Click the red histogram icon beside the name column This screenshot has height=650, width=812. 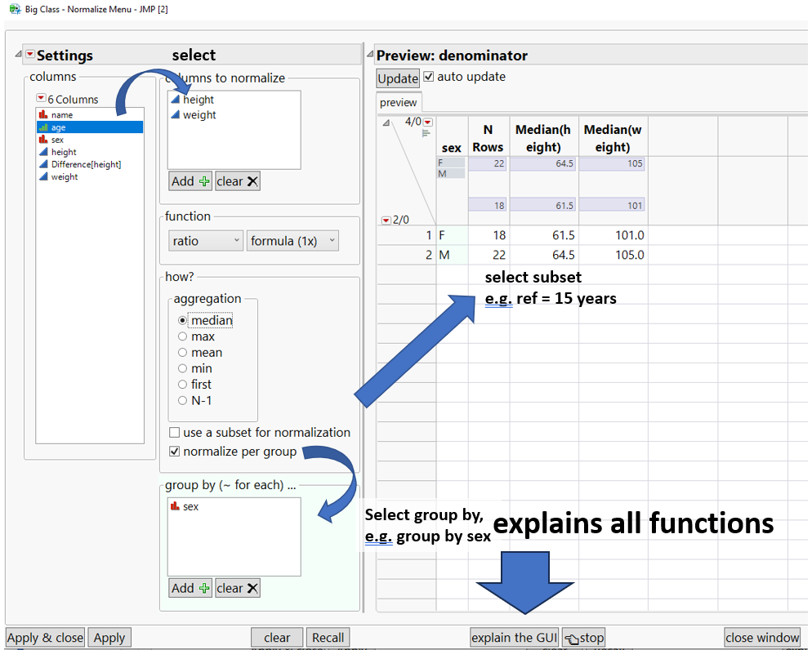point(44,114)
